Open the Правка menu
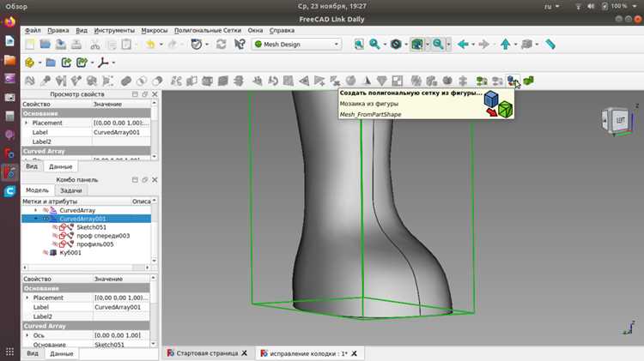 [58, 30]
